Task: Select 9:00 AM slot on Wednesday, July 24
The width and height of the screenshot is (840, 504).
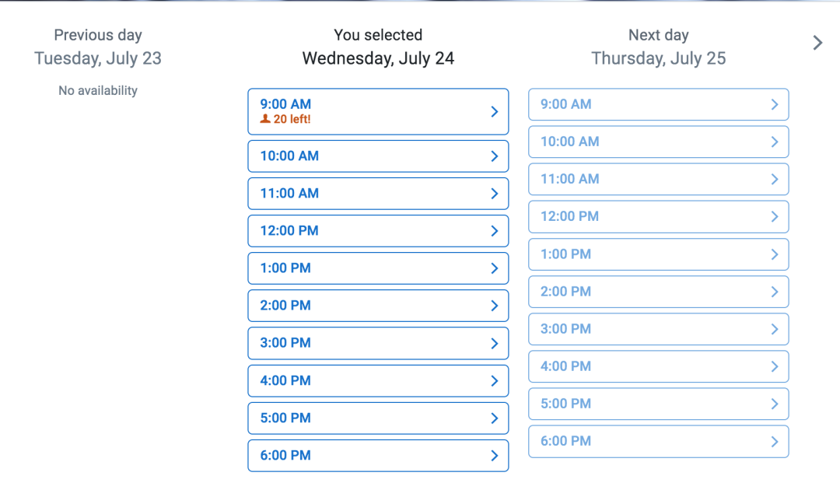Action: click(378, 111)
